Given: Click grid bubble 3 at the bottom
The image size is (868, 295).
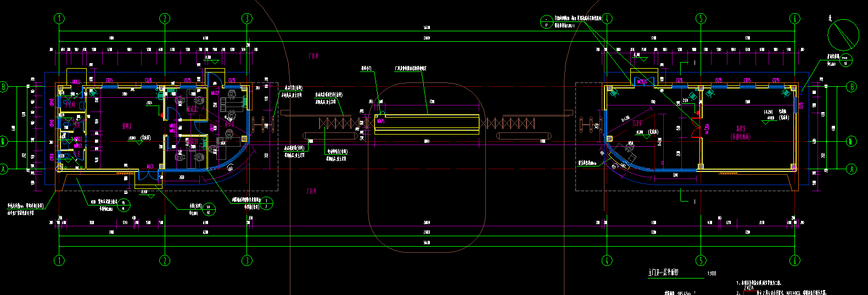Looking at the screenshot, I should point(247,260).
